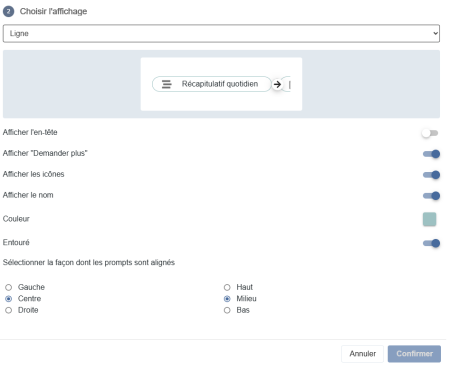Screen dimensions: 450x372
Task: Disable the Entouré toggle
Action: (431, 243)
